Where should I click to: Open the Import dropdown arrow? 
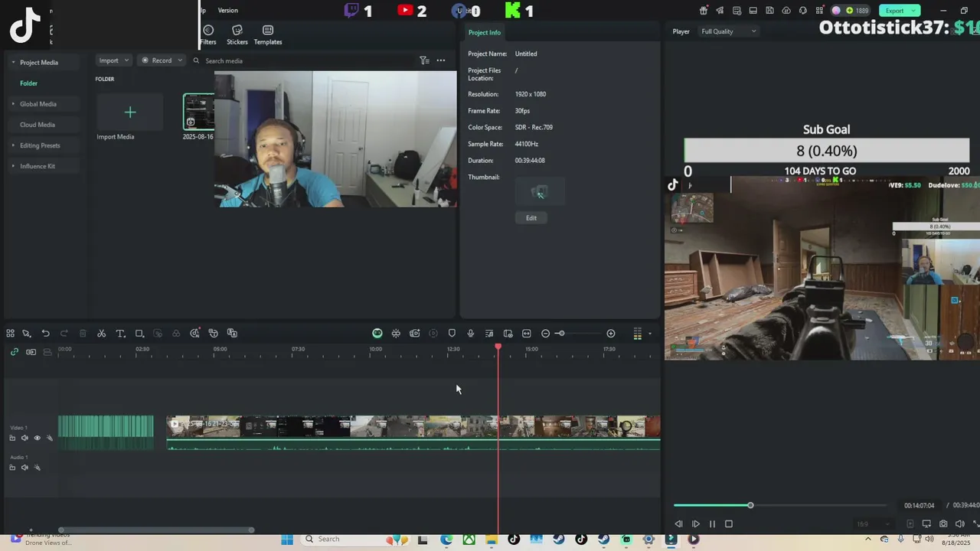click(x=126, y=60)
